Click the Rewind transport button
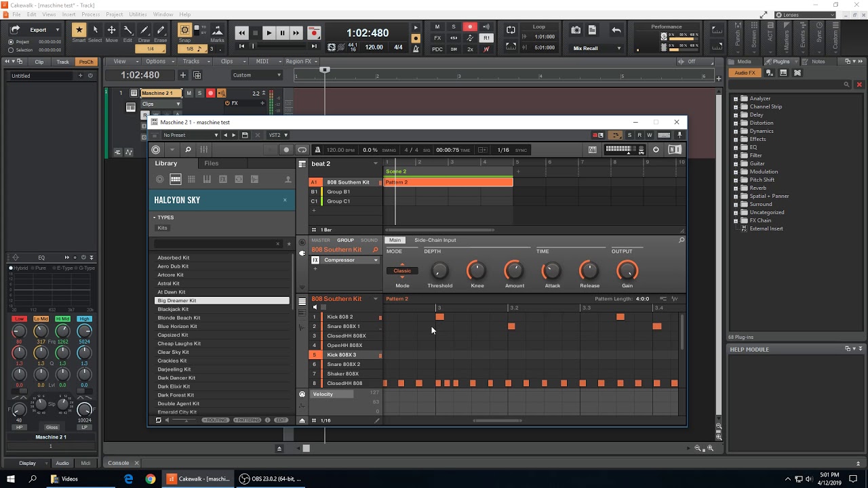Viewport: 868px width, 488px height. point(241,33)
